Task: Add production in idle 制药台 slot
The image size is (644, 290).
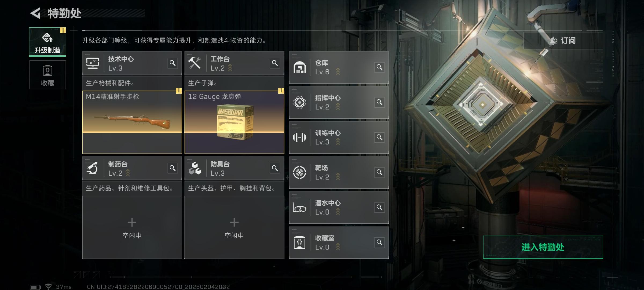Action: (x=132, y=227)
